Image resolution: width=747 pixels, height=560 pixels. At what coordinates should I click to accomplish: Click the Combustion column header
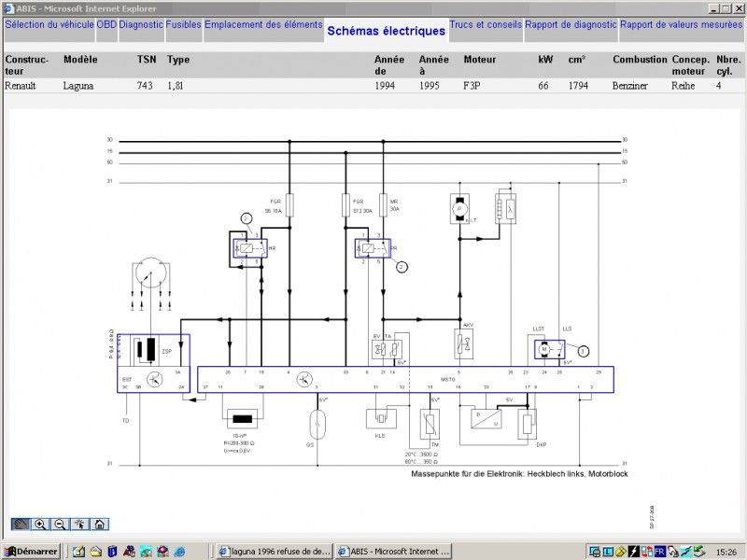click(640, 60)
